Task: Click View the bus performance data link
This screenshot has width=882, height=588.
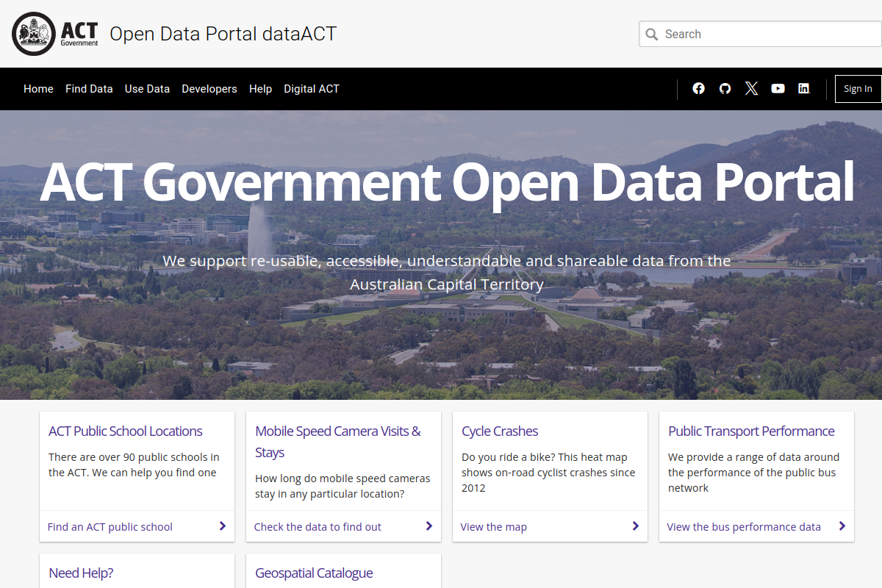Action: click(744, 527)
